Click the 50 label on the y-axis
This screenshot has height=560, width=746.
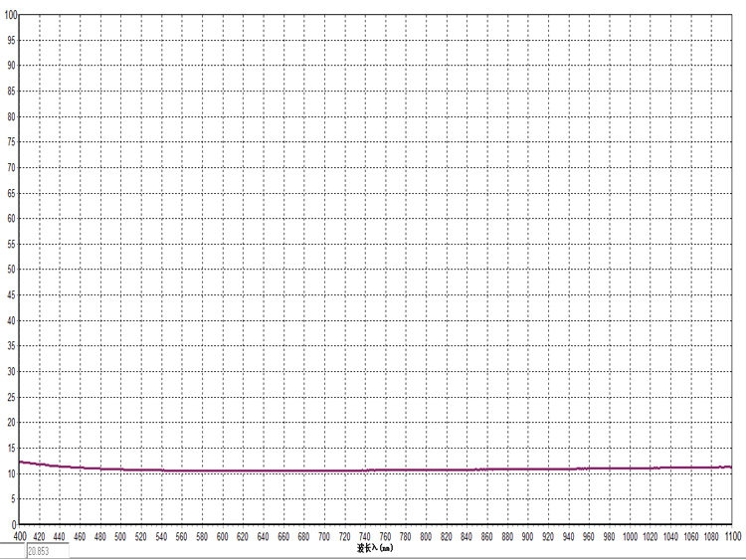tap(11, 270)
